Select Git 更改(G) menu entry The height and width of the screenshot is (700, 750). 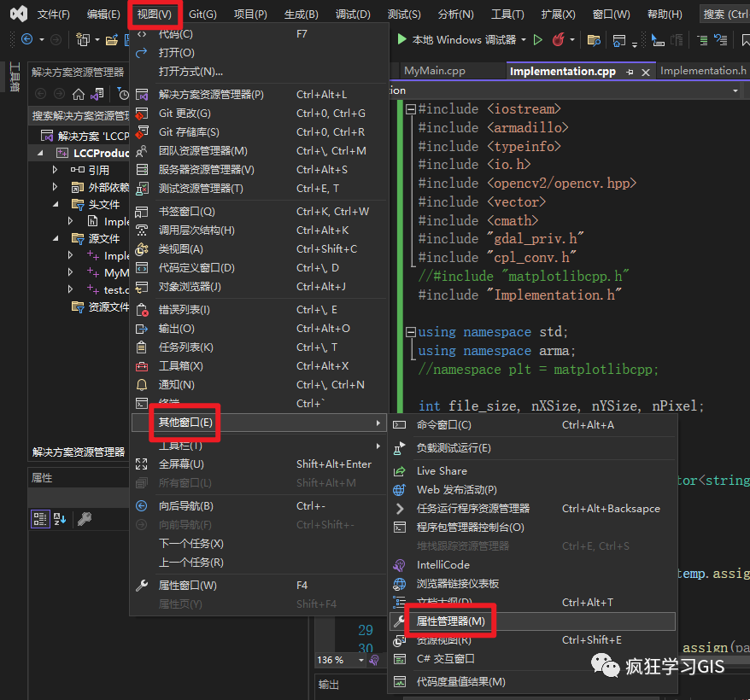pos(259,114)
